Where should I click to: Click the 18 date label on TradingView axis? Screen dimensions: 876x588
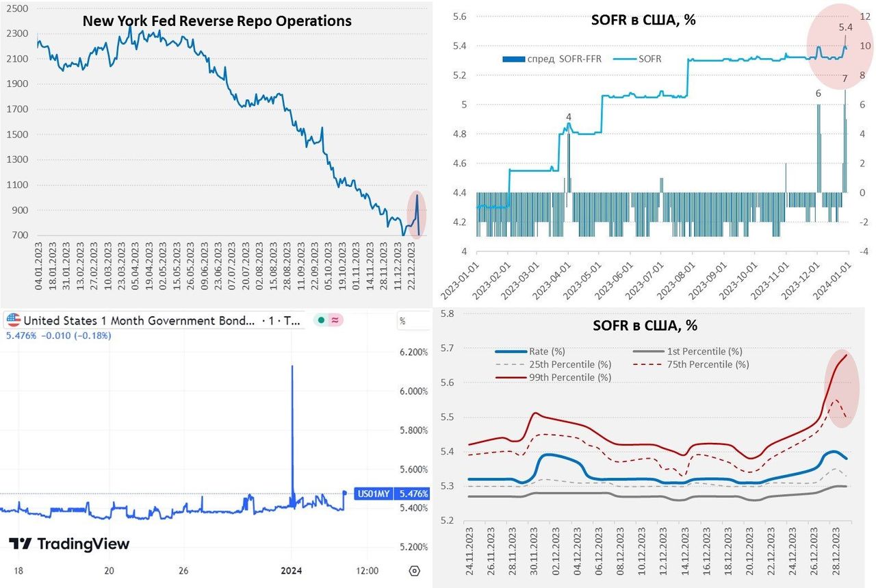click(18, 570)
